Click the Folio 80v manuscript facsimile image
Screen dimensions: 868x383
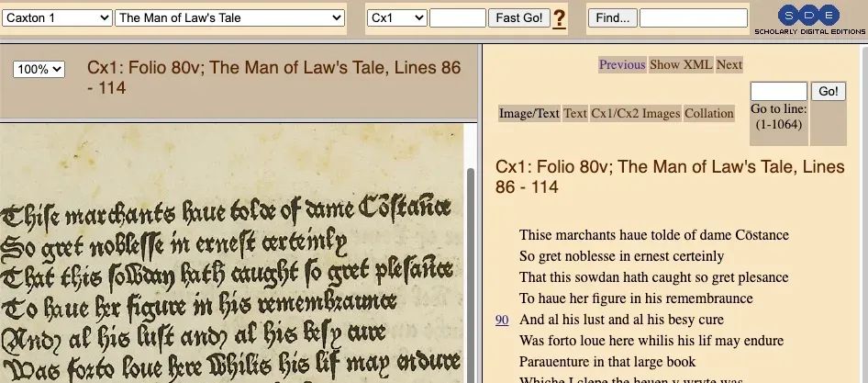[x=231, y=253]
